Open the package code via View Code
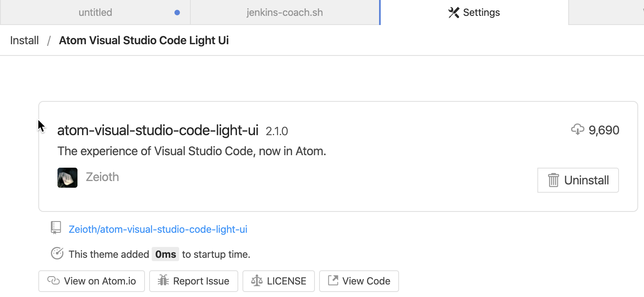The height and width of the screenshot is (297, 644). pyautogui.click(x=359, y=281)
